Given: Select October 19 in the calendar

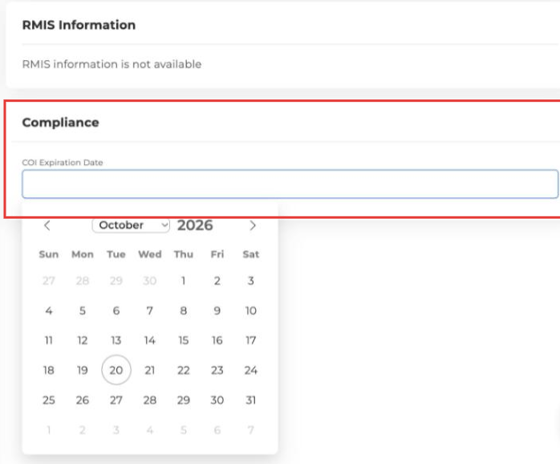Looking at the screenshot, I should tap(82, 370).
